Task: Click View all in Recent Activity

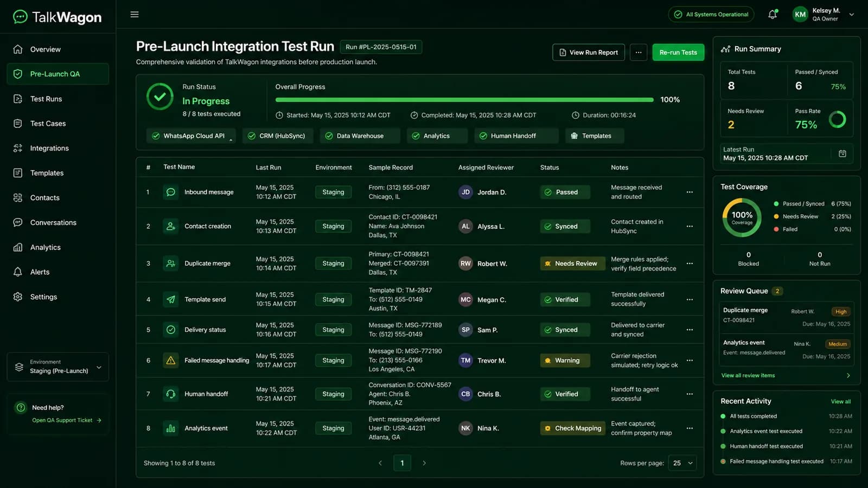Action: coord(841,402)
